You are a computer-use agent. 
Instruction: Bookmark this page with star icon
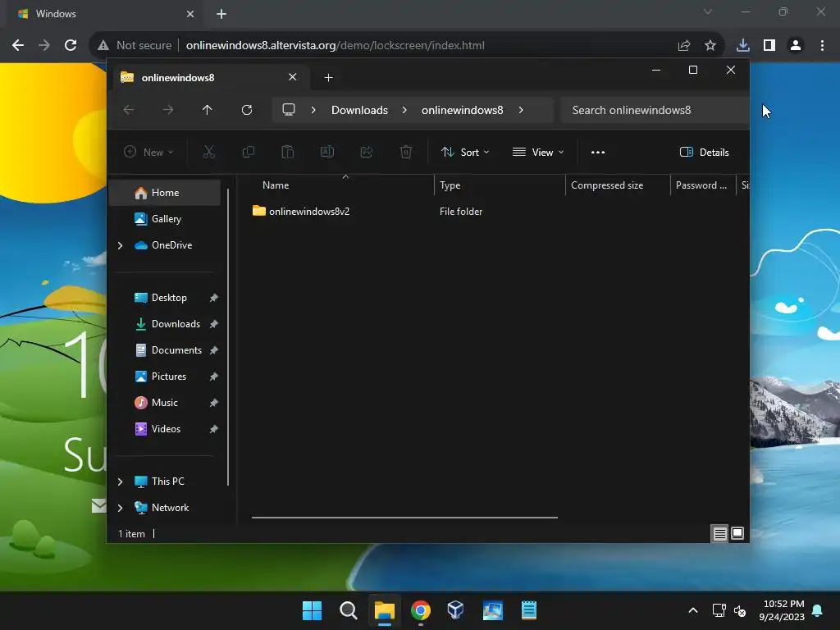[x=710, y=46]
